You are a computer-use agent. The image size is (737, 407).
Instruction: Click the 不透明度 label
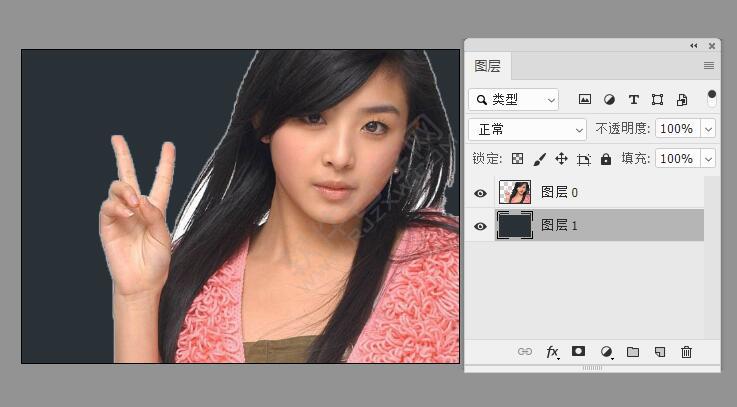click(622, 129)
